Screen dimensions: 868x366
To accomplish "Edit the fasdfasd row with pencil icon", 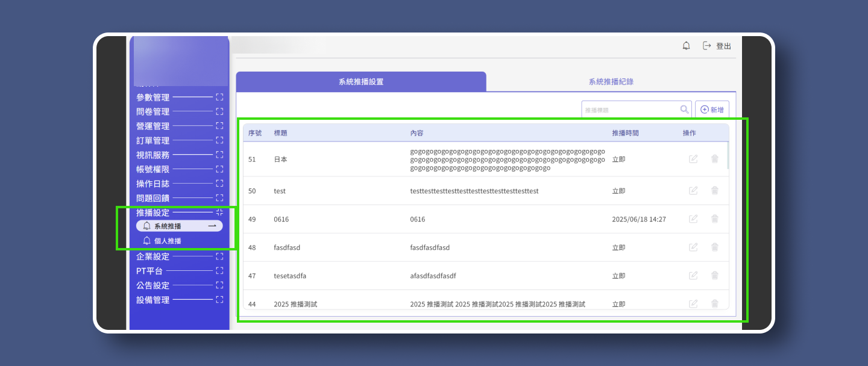I will 693,247.
